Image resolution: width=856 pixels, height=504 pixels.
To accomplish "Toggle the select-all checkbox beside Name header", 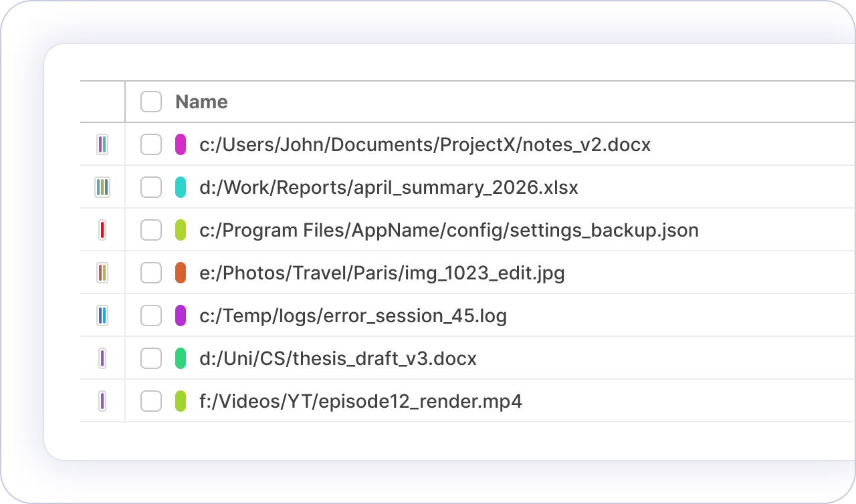I will pyautogui.click(x=151, y=102).
